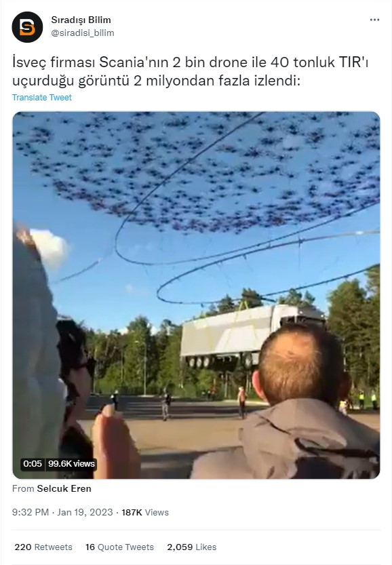Click the 99.6K views video badge
392x565 pixels.
tap(71, 463)
